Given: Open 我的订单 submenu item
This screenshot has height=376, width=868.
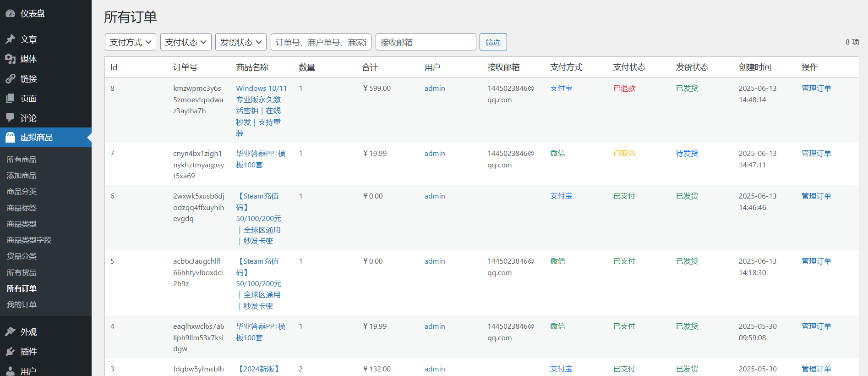Looking at the screenshot, I should (x=22, y=304).
